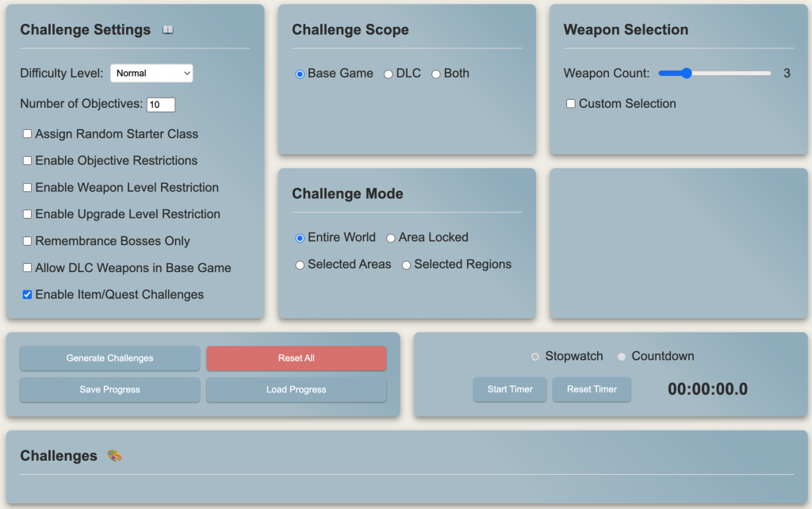The width and height of the screenshot is (812, 509).
Task: Enable Assign Random Starter Class
Action: coord(28,134)
